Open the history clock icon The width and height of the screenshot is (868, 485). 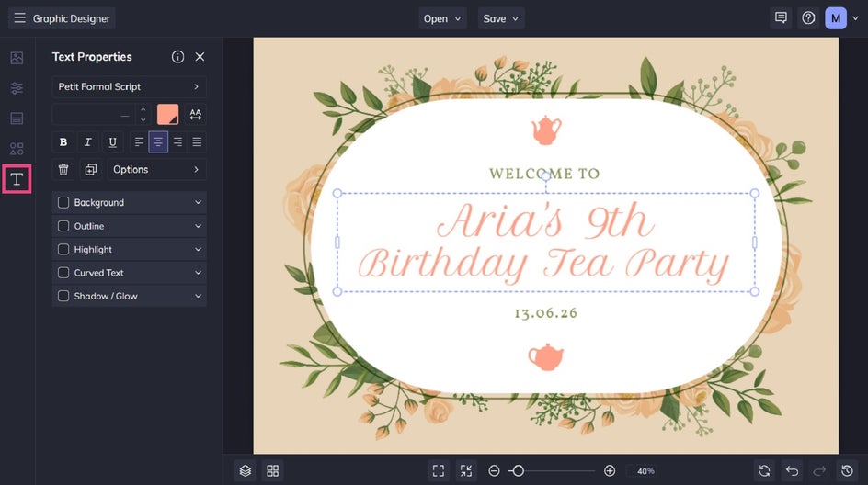pos(847,470)
